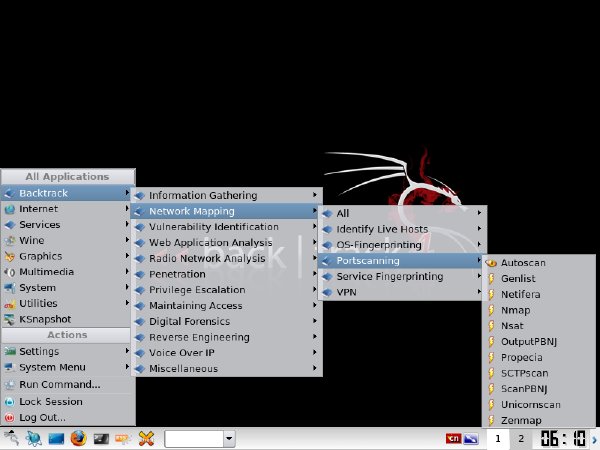Expand Service Fingerprinting submenu

pos(402,276)
